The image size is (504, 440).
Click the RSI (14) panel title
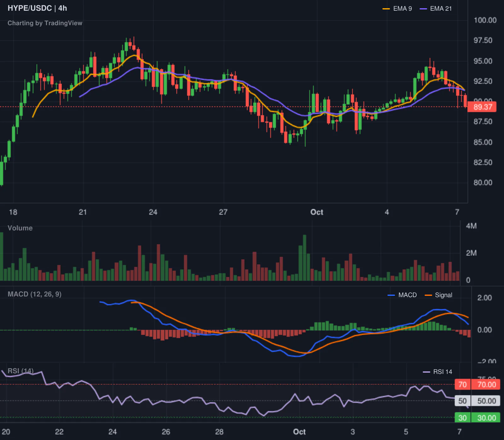(x=20, y=371)
